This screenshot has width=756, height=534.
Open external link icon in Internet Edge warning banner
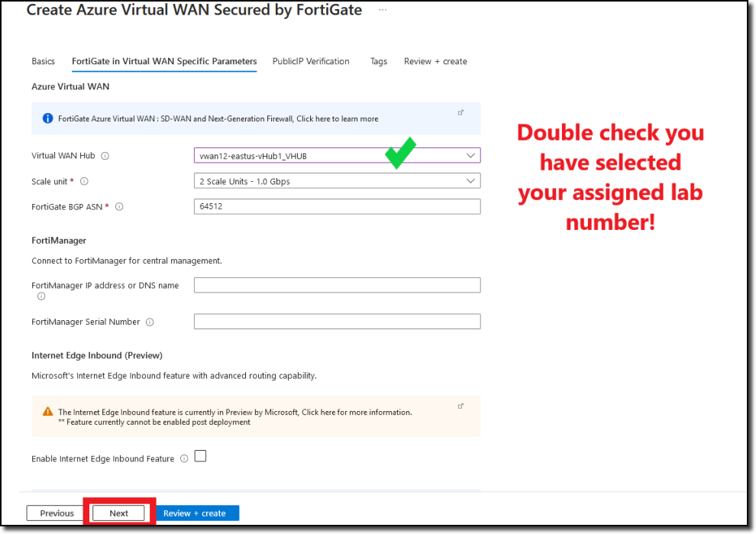(460, 406)
